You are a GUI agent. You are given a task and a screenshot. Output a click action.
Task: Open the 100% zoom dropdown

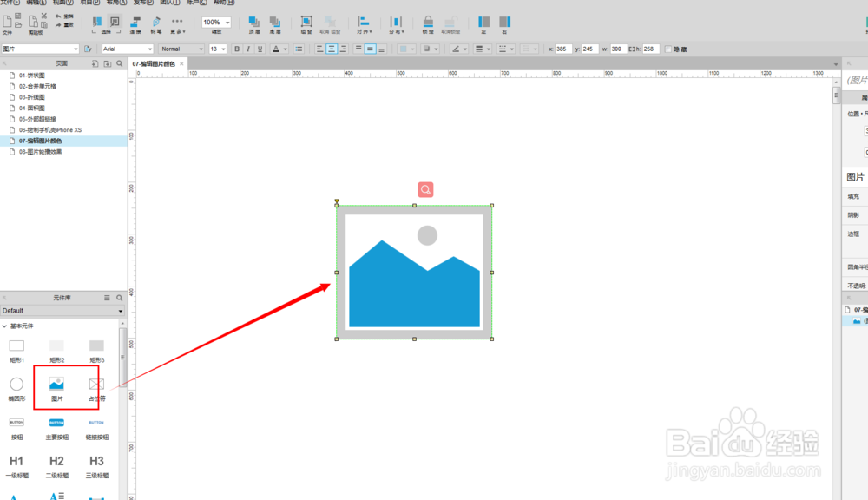pos(216,23)
